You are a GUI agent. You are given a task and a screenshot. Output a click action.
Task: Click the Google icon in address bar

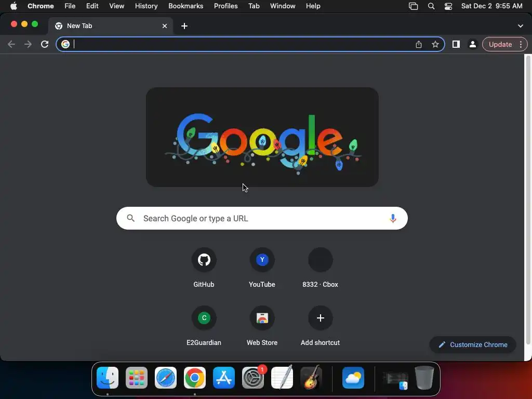(x=65, y=44)
